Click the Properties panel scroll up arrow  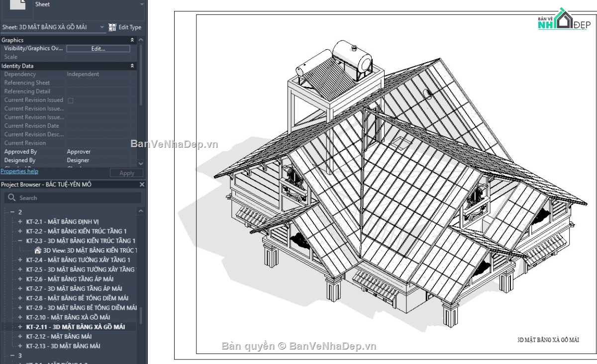point(141,40)
